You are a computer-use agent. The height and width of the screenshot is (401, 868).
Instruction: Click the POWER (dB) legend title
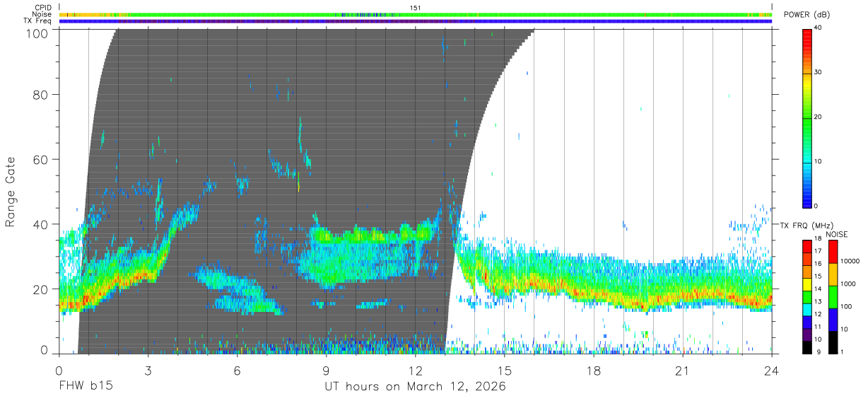pos(807,15)
